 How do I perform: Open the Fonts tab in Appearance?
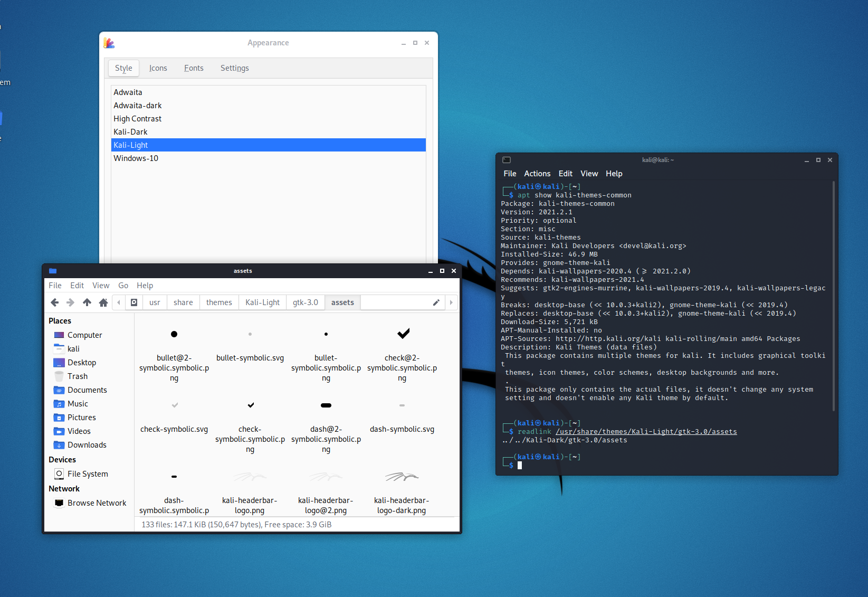(194, 68)
